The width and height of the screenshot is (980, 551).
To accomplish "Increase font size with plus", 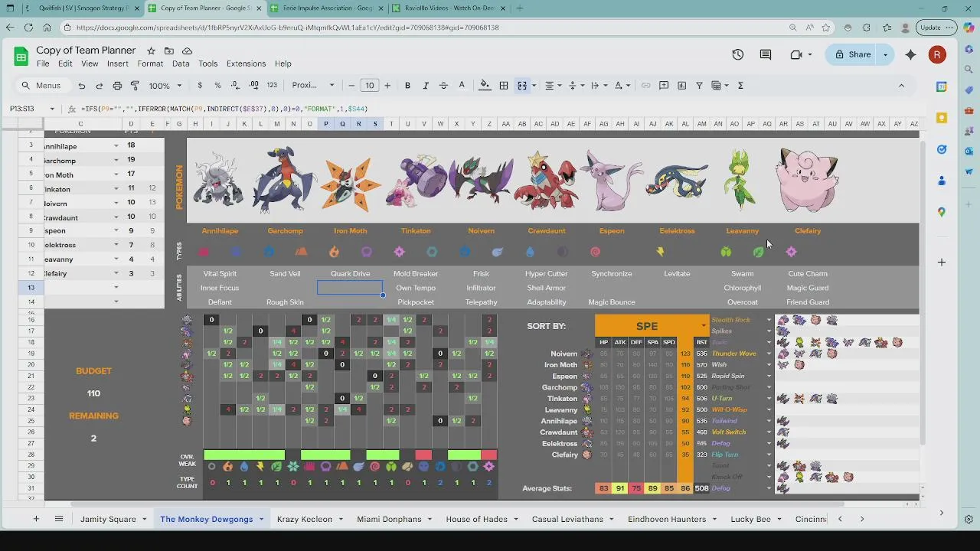I will coord(387,86).
